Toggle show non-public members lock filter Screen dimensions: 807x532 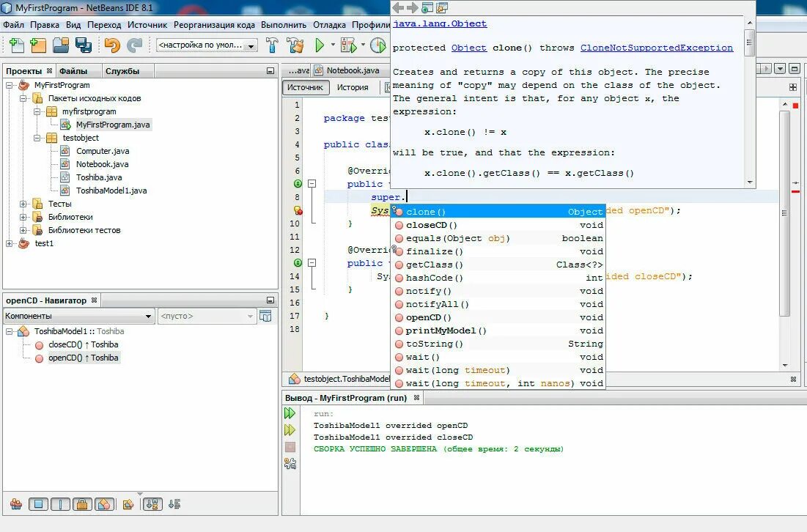click(x=82, y=504)
